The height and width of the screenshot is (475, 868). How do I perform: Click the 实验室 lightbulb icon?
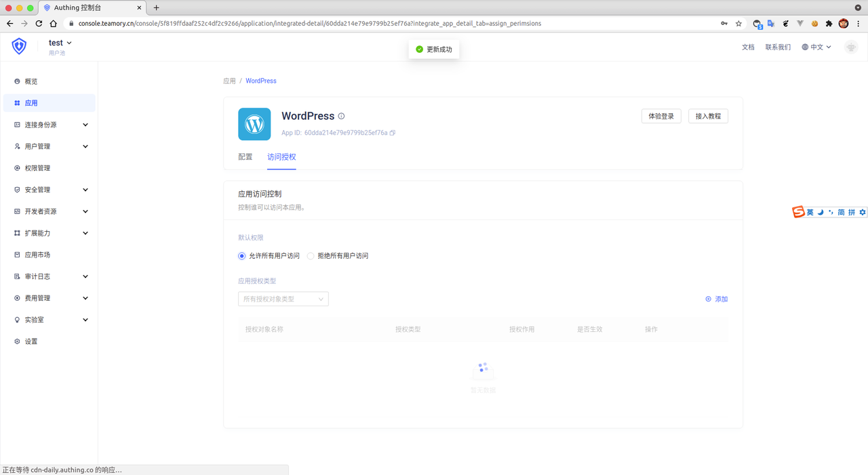(x=17, y=320)
